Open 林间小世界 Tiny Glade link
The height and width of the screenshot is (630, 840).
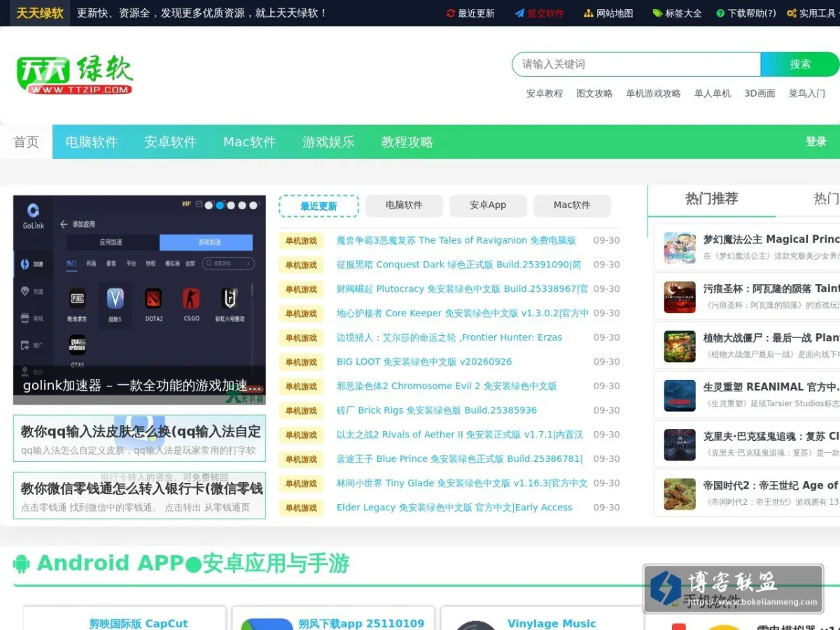(463, 484)
